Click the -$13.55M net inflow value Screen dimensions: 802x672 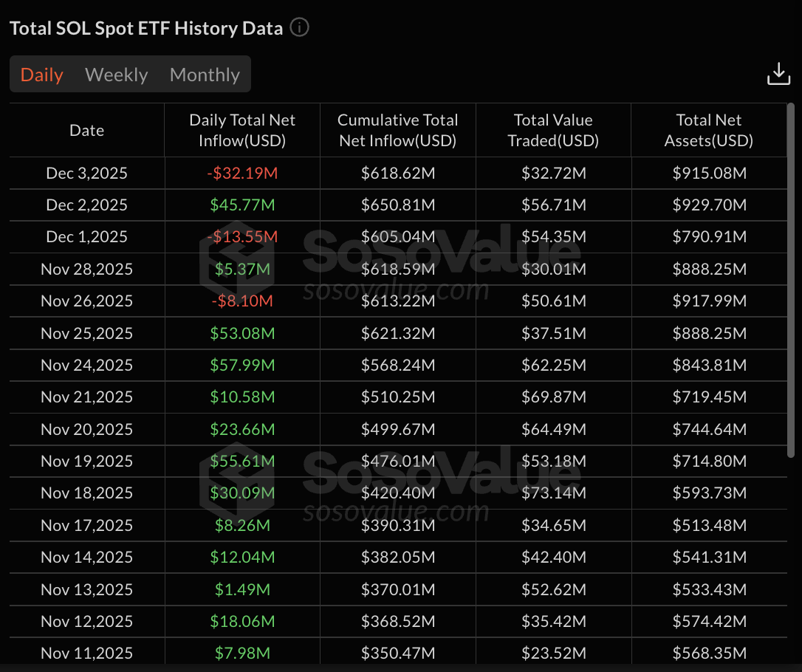pyautogui.click(x=242, y=237)
